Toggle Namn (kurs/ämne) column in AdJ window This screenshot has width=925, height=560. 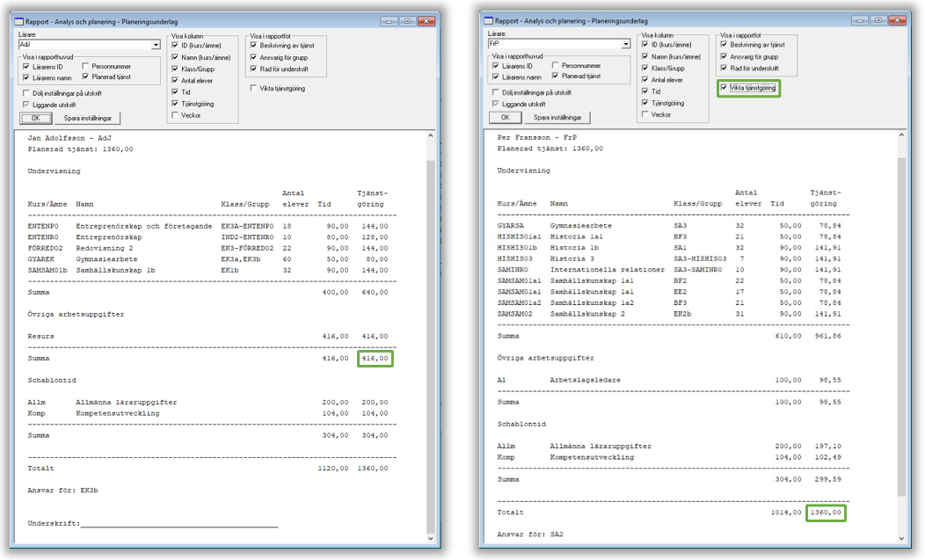tap(175, 57)
